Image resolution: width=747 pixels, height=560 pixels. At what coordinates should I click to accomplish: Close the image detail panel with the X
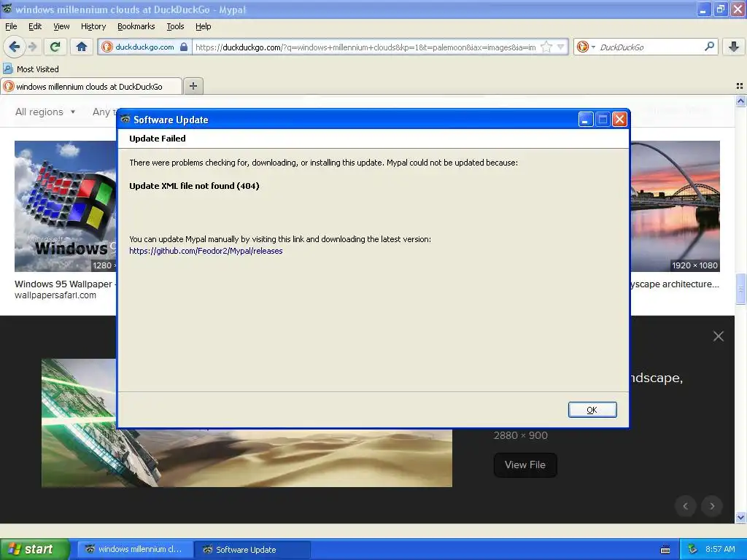point(719,336)
